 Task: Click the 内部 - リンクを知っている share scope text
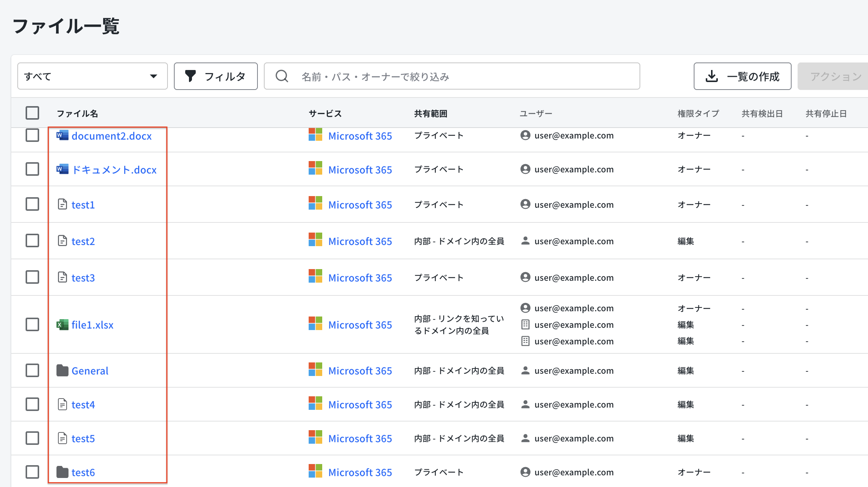(x=459, y=324)
